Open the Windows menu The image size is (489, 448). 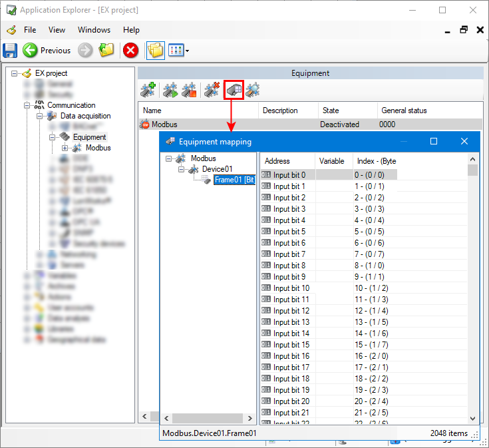94,30
